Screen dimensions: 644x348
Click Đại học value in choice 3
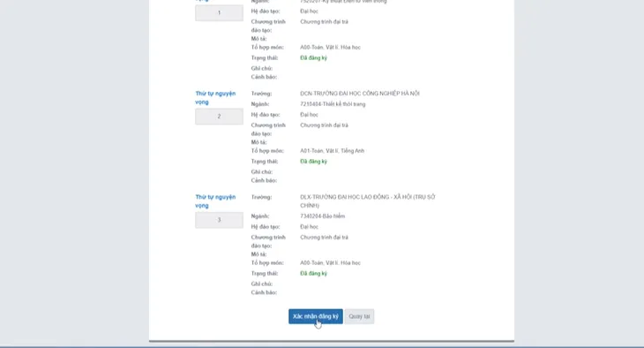309,227
